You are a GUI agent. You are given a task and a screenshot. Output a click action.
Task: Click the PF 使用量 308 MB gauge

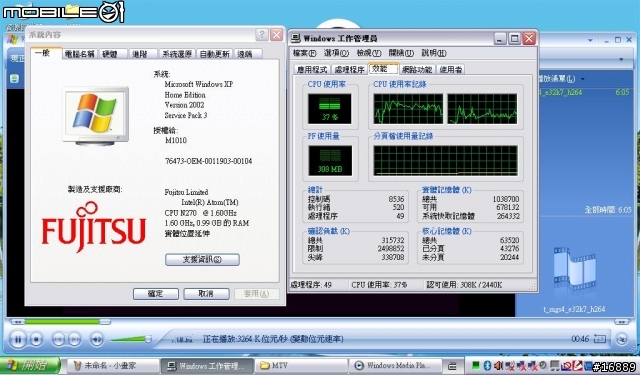click(330, 161)
